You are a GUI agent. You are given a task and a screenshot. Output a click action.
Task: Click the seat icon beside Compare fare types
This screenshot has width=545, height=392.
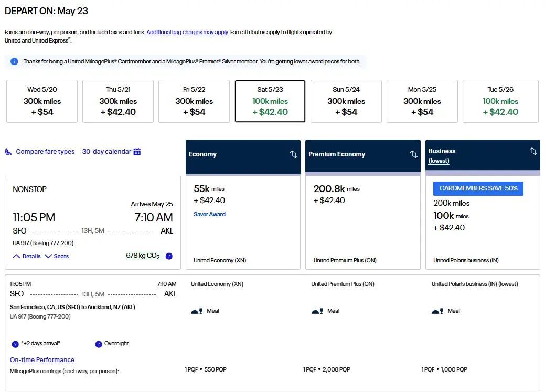(x=8, y=152)
